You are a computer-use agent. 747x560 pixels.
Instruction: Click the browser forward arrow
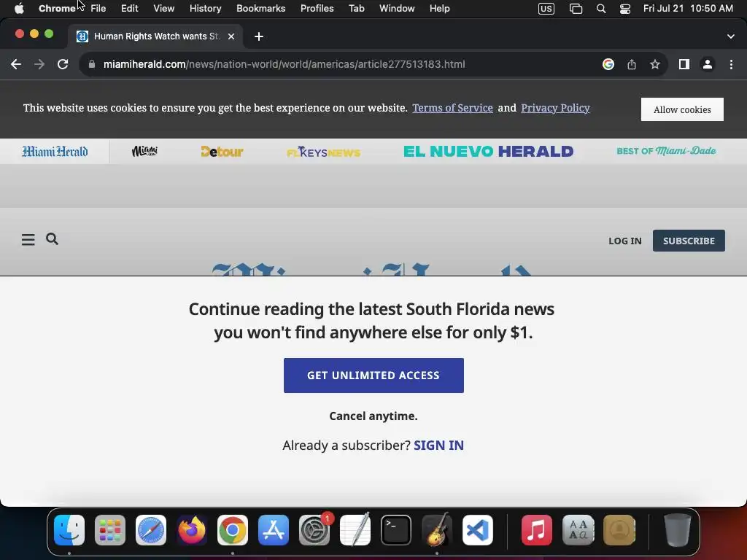39,64
